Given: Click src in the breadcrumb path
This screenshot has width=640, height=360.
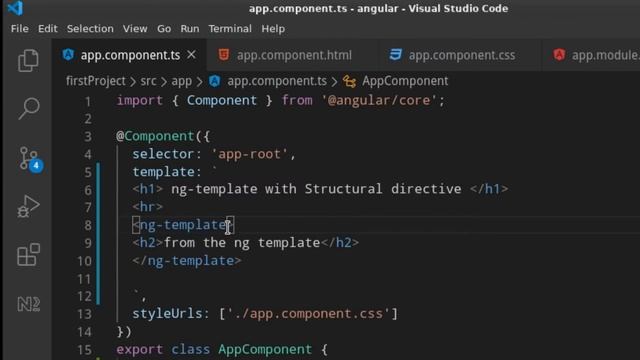Looking at the screenshot, I should (148, 81).
